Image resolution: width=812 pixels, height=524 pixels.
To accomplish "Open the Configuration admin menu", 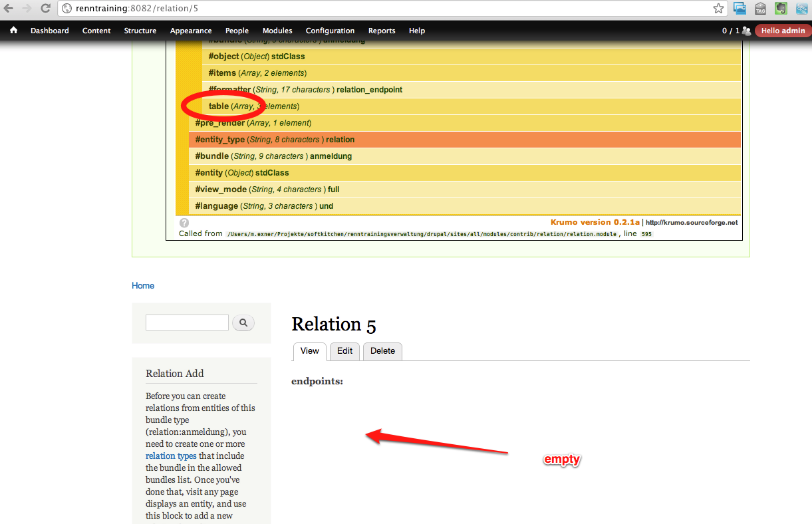I will tap(330, 31).
